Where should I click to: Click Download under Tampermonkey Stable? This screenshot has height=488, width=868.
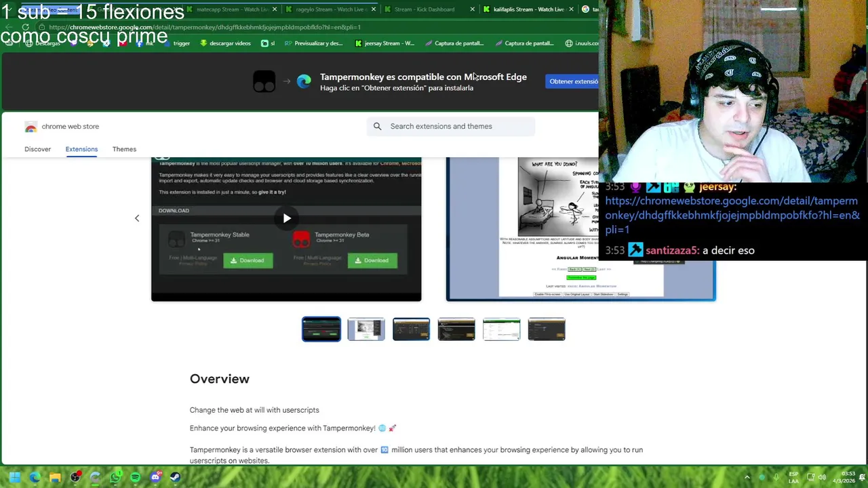[x=248, y=260]
